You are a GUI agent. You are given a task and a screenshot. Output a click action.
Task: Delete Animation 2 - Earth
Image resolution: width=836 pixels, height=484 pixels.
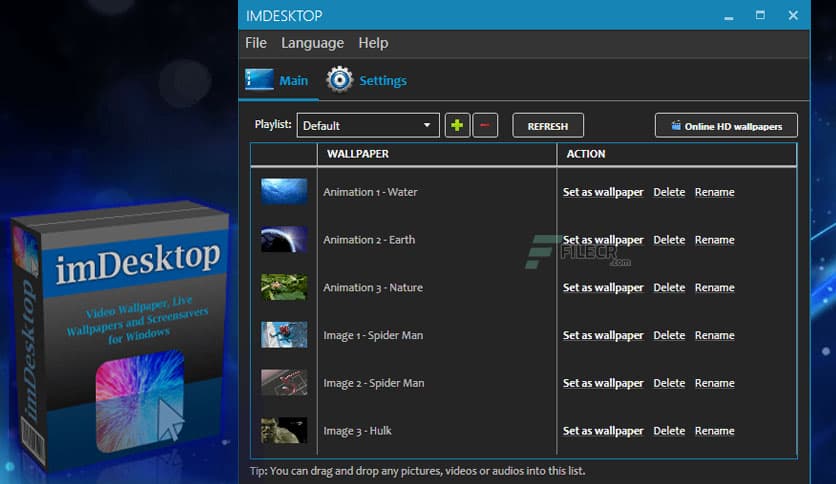(x=669, y=240)
